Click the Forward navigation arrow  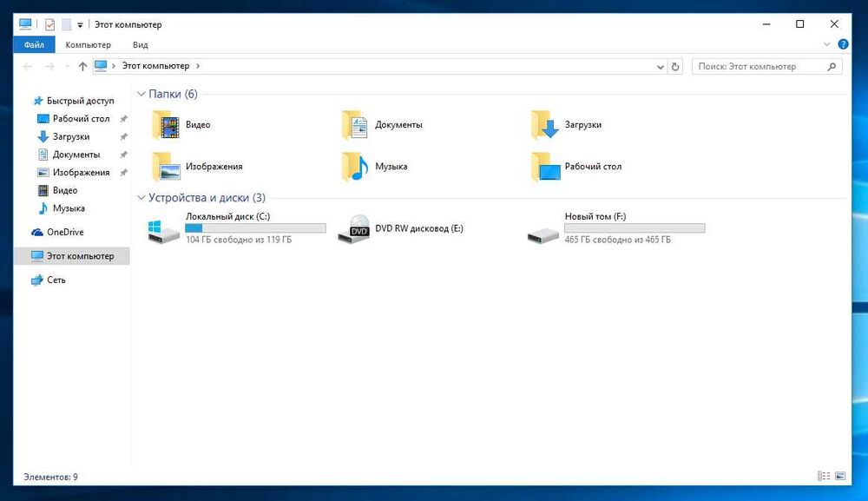coord(49,67)
